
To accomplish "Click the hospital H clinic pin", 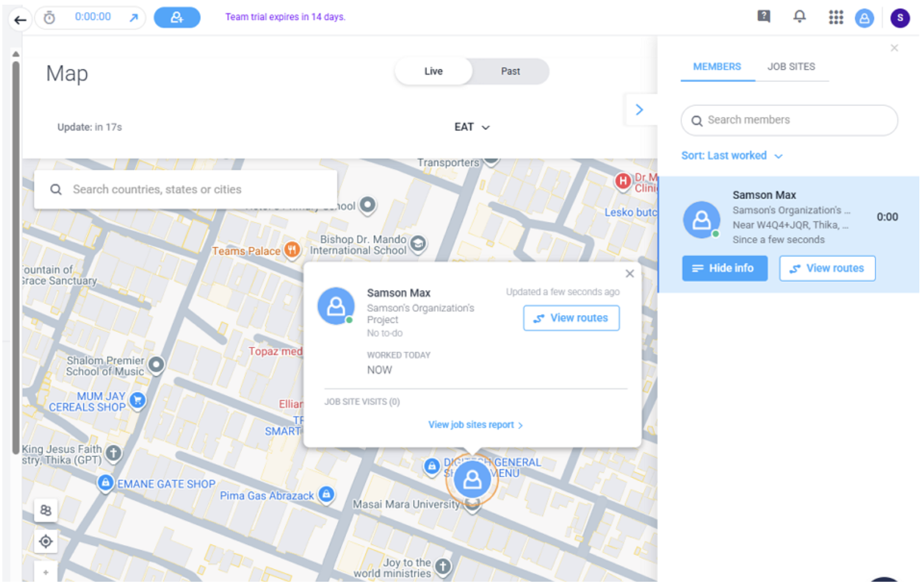I will click(x=623, y=181).
